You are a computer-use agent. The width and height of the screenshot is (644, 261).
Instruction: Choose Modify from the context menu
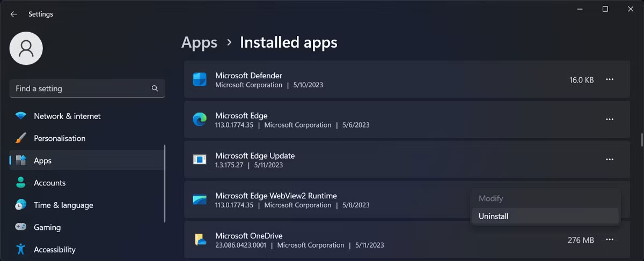545,199
